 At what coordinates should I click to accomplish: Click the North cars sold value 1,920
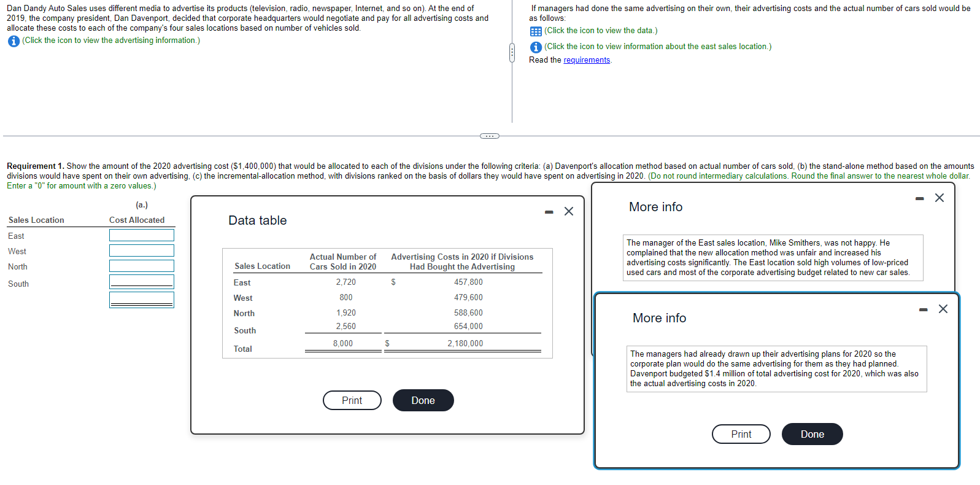[x=346, y=313]
